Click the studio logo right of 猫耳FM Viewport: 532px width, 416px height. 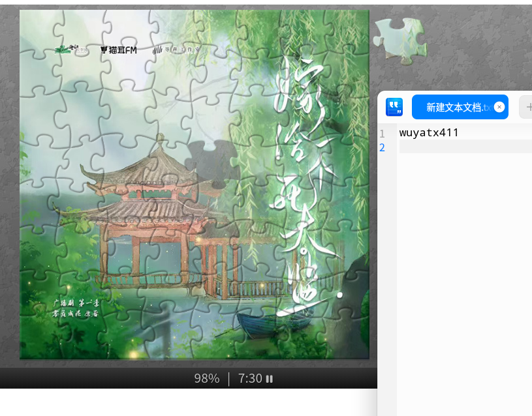(176, 50)
